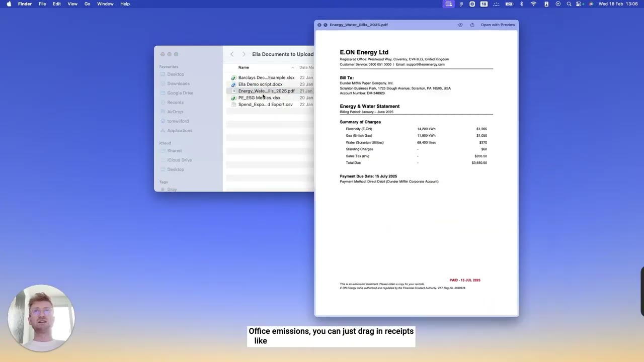Open Spotlight search
This screenshot has width=644, height=362.
(569, 4)
